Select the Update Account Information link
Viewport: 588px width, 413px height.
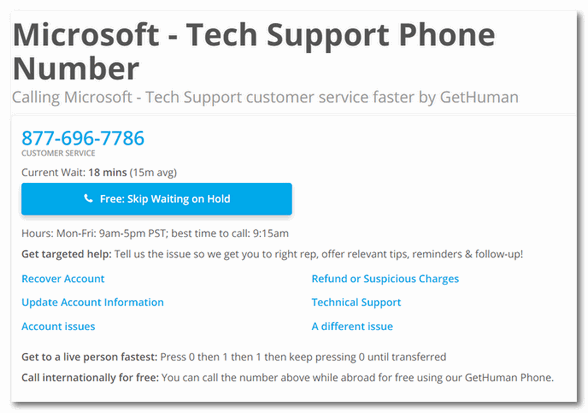click(x=93, y=302)
